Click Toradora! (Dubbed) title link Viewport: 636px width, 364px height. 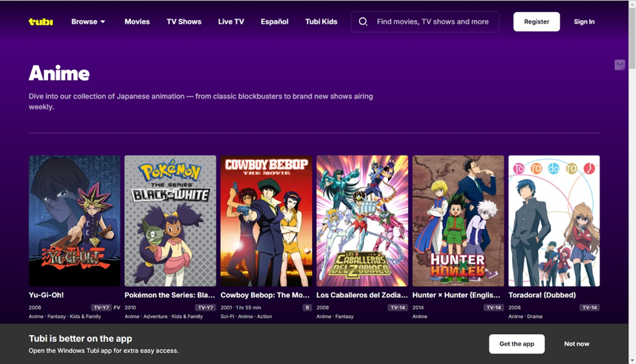click(542, 295)
